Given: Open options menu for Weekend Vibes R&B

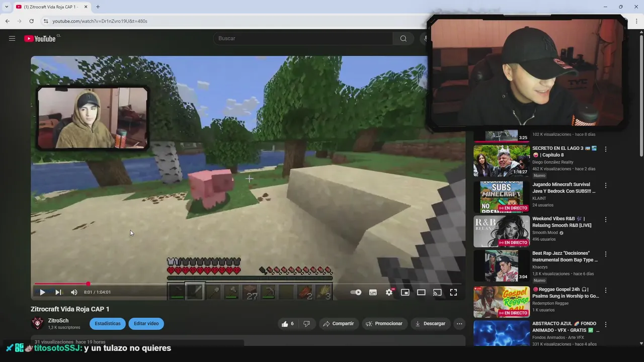Looking at the screenshot, I should [x=606, y=220].
